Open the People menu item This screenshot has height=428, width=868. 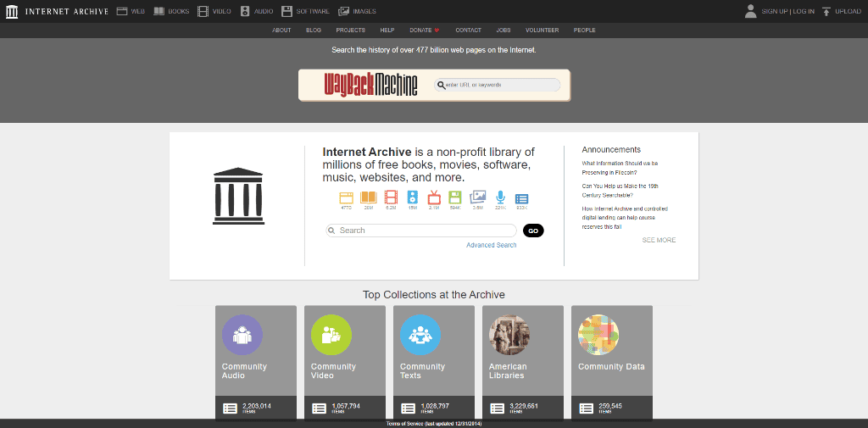coord(584,30)
